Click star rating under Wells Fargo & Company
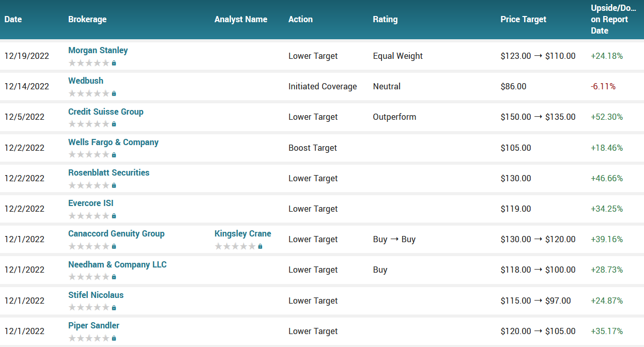This screenshot has width=644, height=347. click(x=89, y=154)
